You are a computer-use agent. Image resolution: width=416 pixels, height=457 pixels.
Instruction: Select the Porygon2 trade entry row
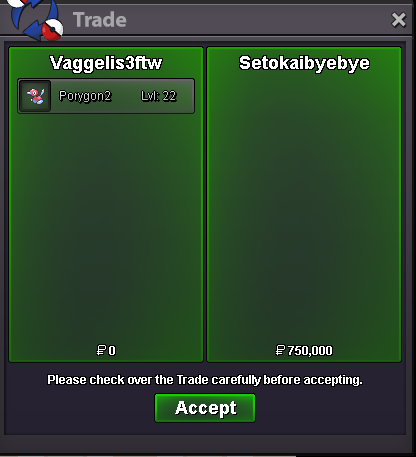pyautogui.click(x=106, y=96)
